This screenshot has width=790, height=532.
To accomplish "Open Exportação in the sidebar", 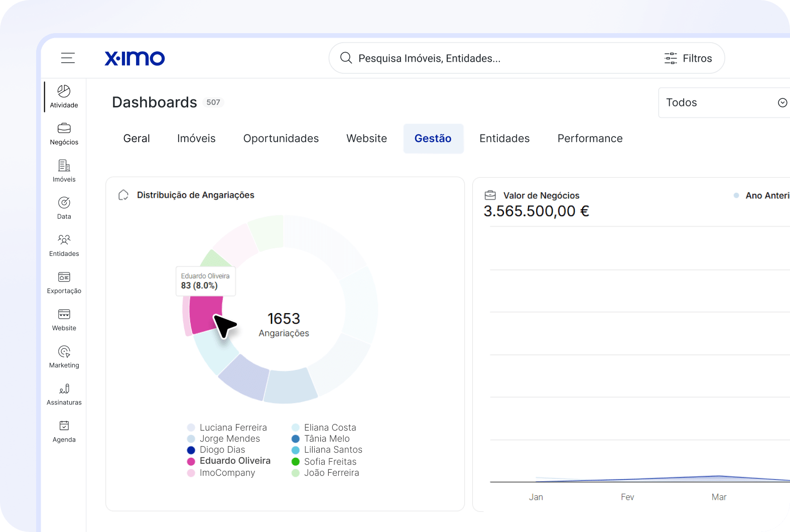I will [64, 283].
